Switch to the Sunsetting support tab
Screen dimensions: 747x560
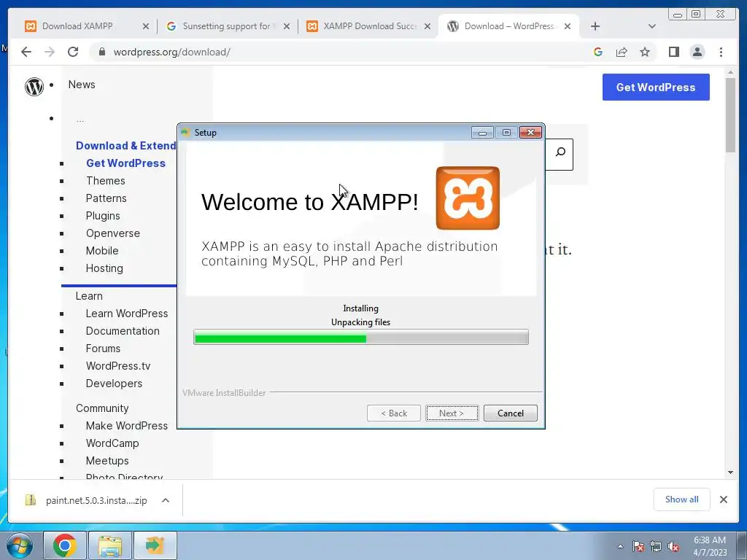coord(226,26)
